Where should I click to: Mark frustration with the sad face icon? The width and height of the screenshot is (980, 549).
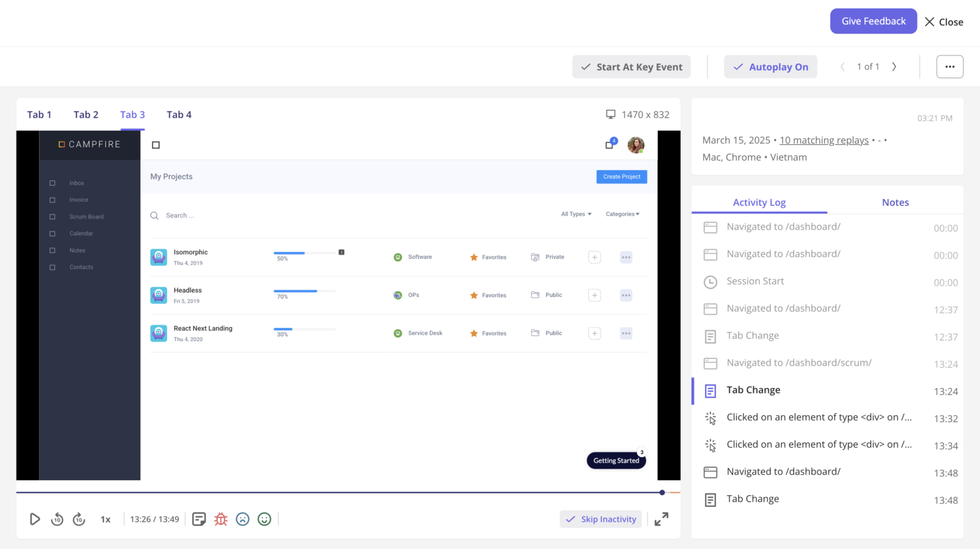click(x=242, y=519)
